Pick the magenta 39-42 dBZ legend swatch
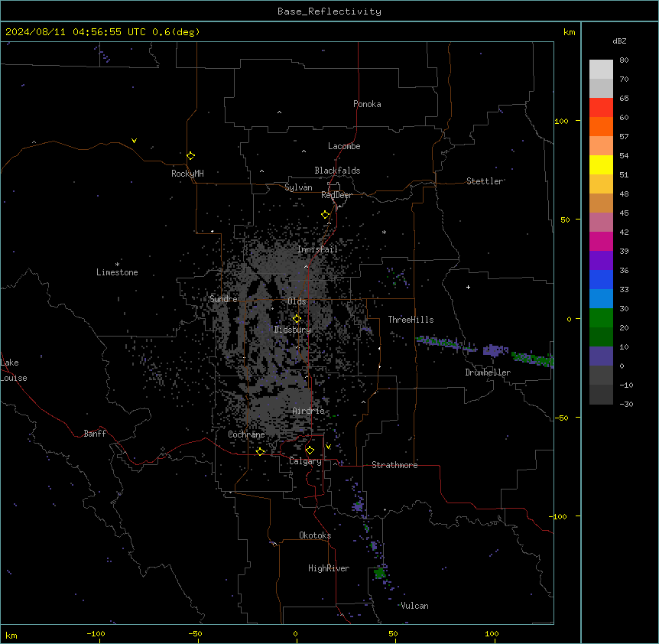The image size is (659, 644). (601, 241)
